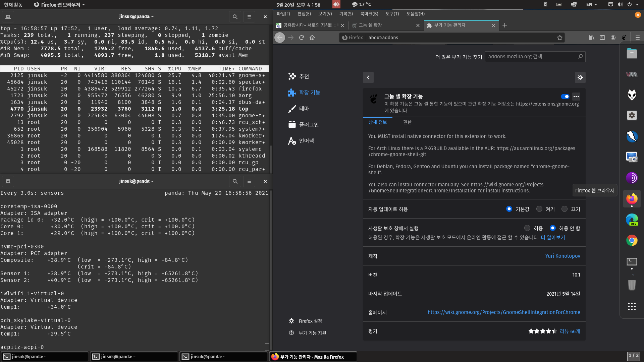Open the system power menu dropdown
The width and height of the screenshot is (644, 362).
(x=633, y=4)
